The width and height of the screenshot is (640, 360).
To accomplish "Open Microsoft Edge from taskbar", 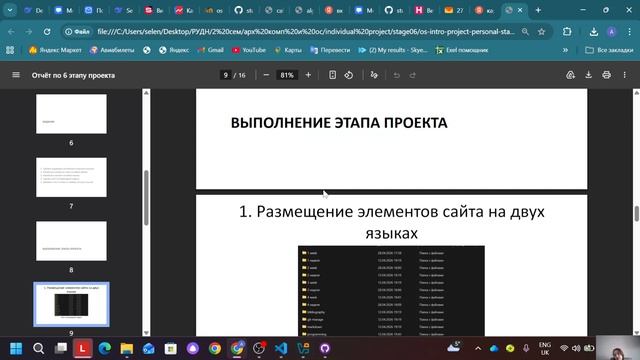I will pyautogui.click(x=105, y=348).
